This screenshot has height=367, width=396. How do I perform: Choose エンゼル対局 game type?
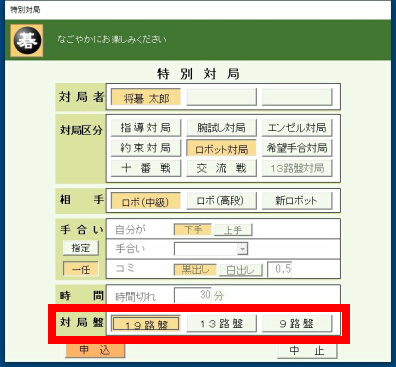(297, 128)
